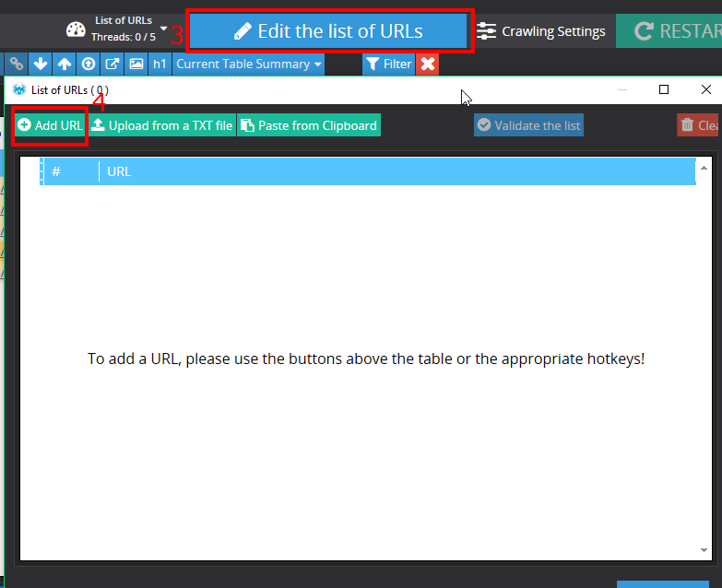This screenshot has width=722, height=588.
Task: Click Add URL in List of URLs window
Action: pos(50,125)
